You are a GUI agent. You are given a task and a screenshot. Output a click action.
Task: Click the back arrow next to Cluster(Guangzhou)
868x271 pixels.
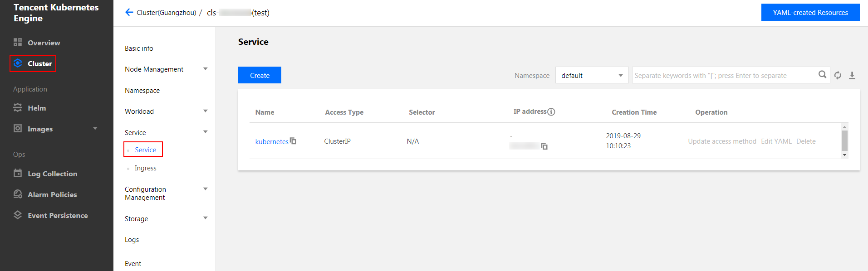(129, 12)
